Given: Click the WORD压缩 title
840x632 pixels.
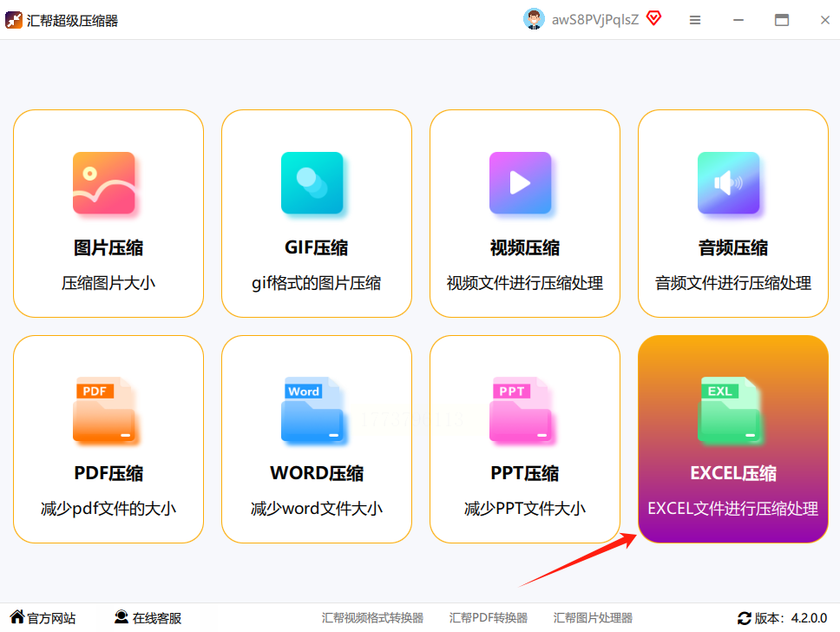Looking at the screenshot, I should point(317,473).
